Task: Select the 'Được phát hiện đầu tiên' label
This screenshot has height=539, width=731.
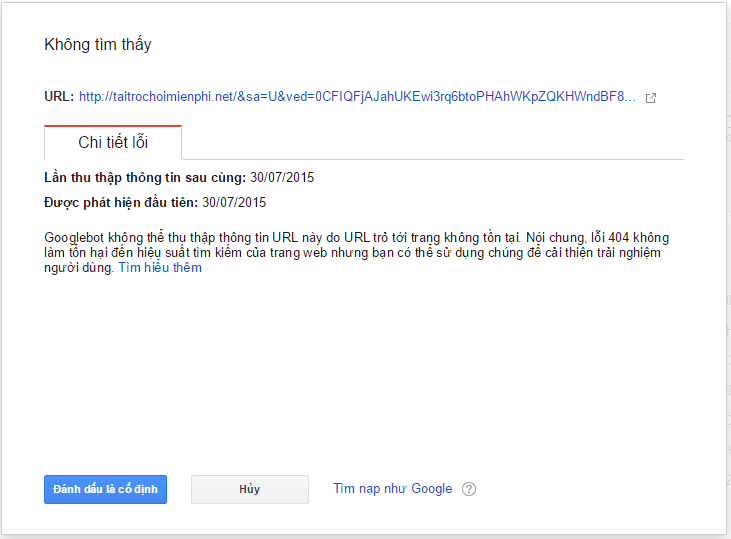Action: (121, 203)
